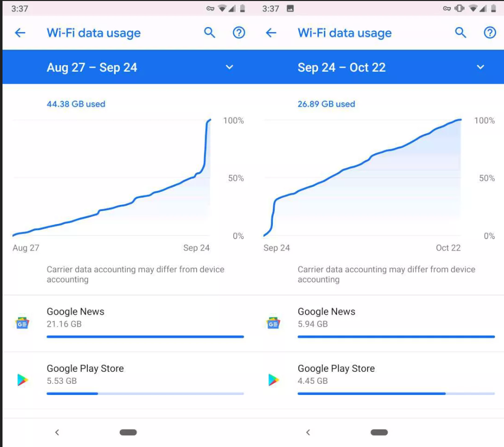
Task: Tap Google Play Store icon showing 5.53 GB
Action: click(x=23, y=380)
